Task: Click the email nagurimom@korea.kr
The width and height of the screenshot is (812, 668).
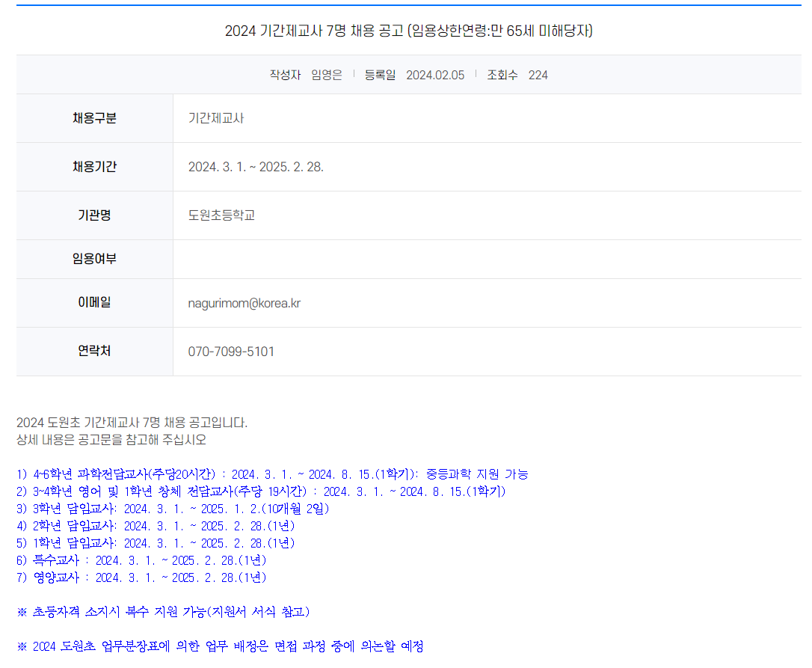Action: pos(244,303)
